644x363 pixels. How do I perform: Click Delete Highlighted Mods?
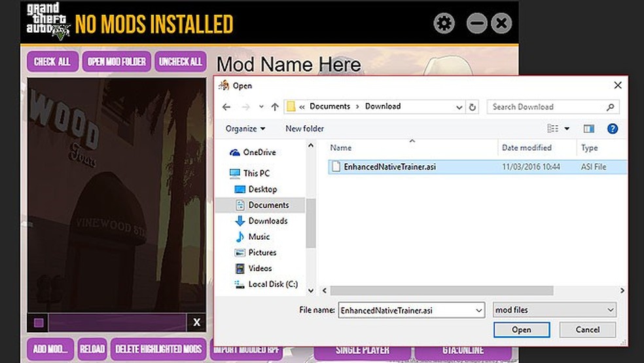[x=158, y=349]
